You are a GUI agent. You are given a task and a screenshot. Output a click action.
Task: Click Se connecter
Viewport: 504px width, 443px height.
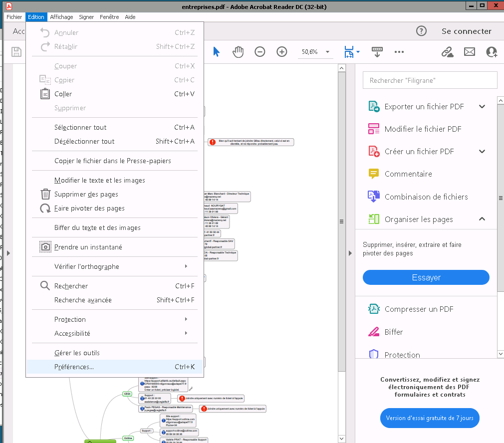click(467, 31)
